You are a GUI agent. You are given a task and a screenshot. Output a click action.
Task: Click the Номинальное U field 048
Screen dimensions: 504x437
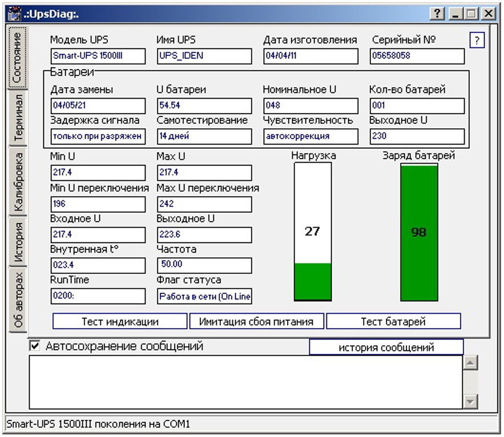[x=311, y=106]
